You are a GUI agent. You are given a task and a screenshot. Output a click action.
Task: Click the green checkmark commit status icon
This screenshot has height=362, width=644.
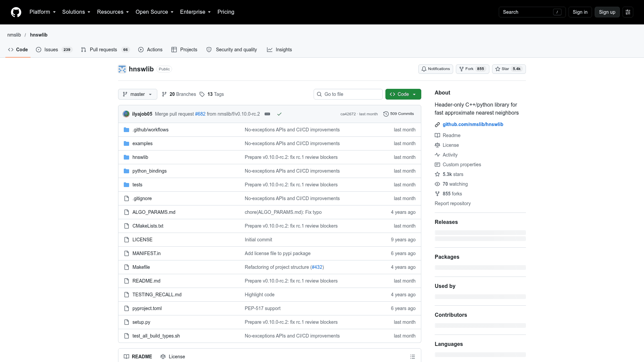click(279, 114)
